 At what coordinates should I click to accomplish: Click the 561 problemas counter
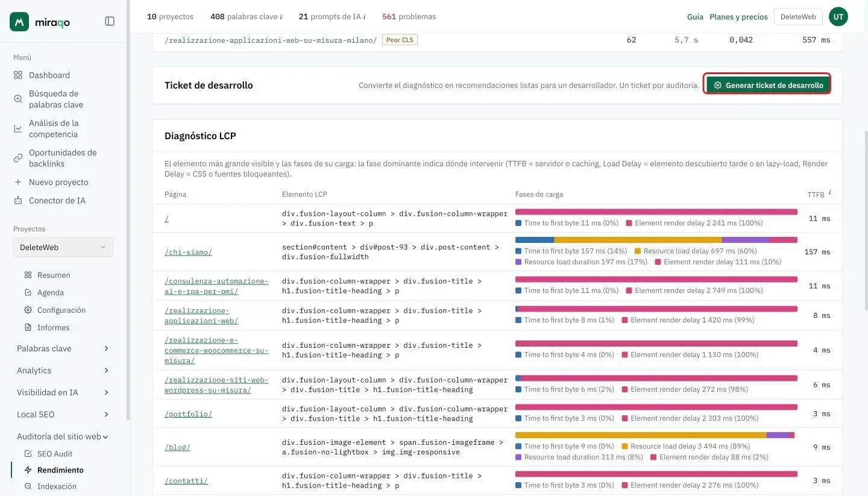[x=409, y=17]
